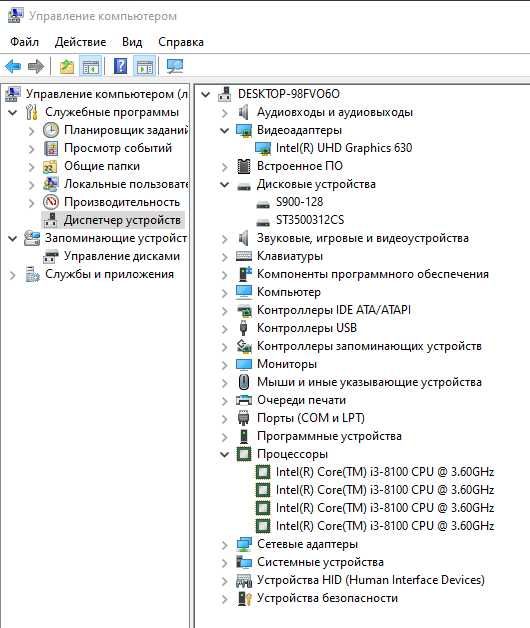Select Intel(R) UHD Graphics 630 device
This screenshot has width=530, height=628.
[344, 148]
